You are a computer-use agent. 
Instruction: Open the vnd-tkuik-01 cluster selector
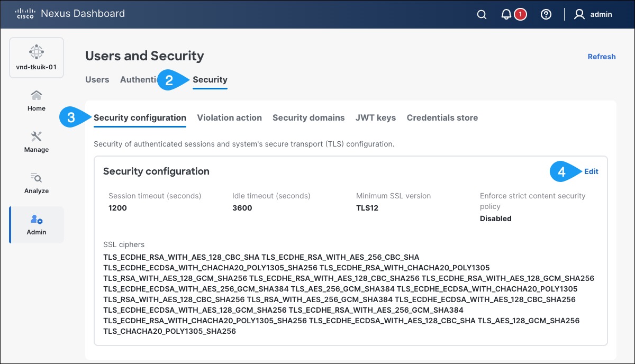36,57
